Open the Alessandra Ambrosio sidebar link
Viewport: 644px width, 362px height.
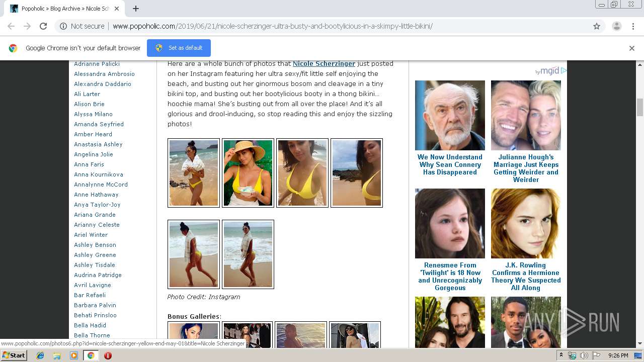pos(105,74)
